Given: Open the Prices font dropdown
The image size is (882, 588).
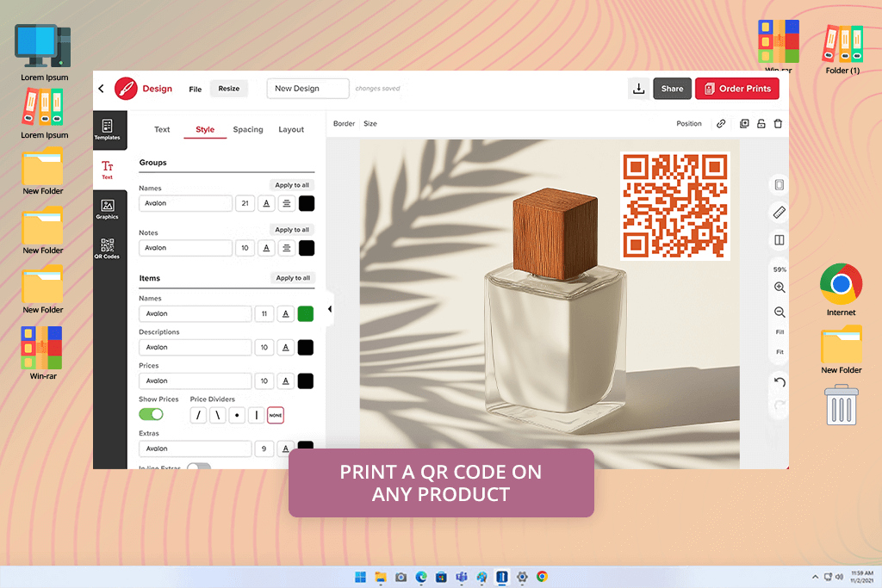Looking at the screenshot, I should click(196, 381).
